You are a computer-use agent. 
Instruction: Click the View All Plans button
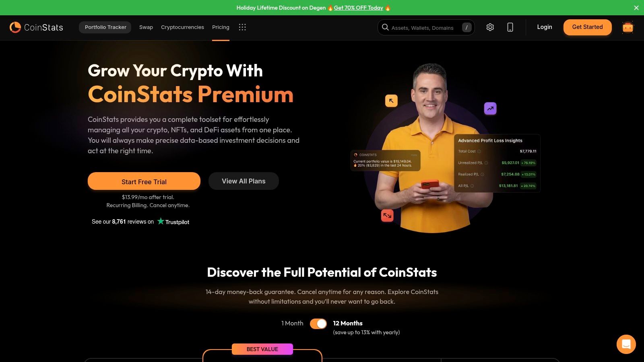coord(244,181)
